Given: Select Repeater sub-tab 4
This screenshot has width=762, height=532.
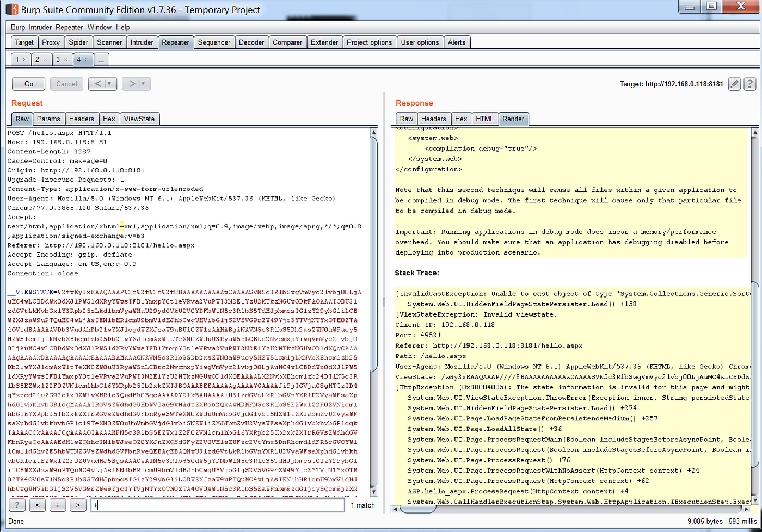Looking at the screenshot, I should (78, 59).
